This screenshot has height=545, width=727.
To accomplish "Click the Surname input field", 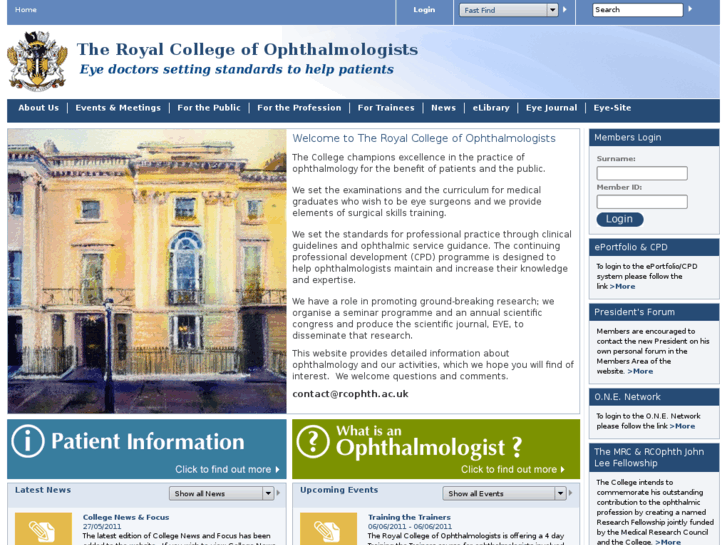I will (x=642, y=173).
